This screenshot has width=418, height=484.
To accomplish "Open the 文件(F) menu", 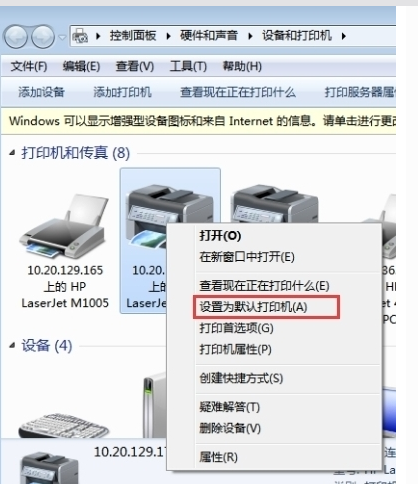I will [x=29, y=66].
